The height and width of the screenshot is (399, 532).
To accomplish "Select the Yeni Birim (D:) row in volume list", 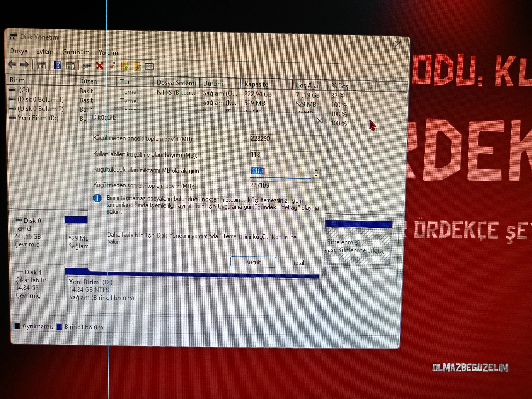I will [x=34, y=118].
